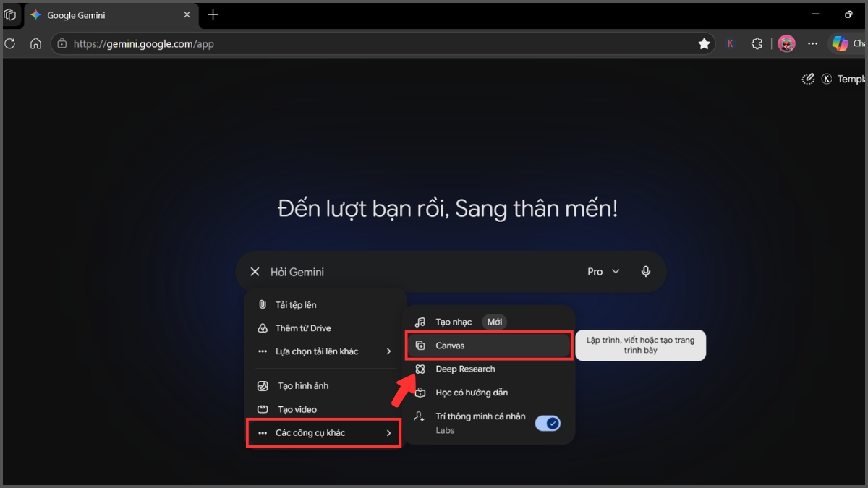Open Các công cụ khác submenu

tap(324, 433)
